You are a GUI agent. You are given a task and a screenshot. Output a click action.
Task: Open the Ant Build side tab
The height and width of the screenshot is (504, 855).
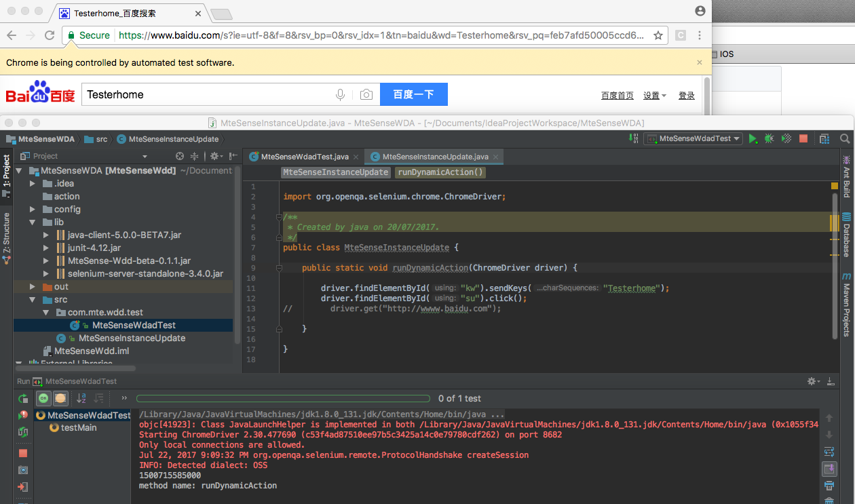tap(846, 177)
